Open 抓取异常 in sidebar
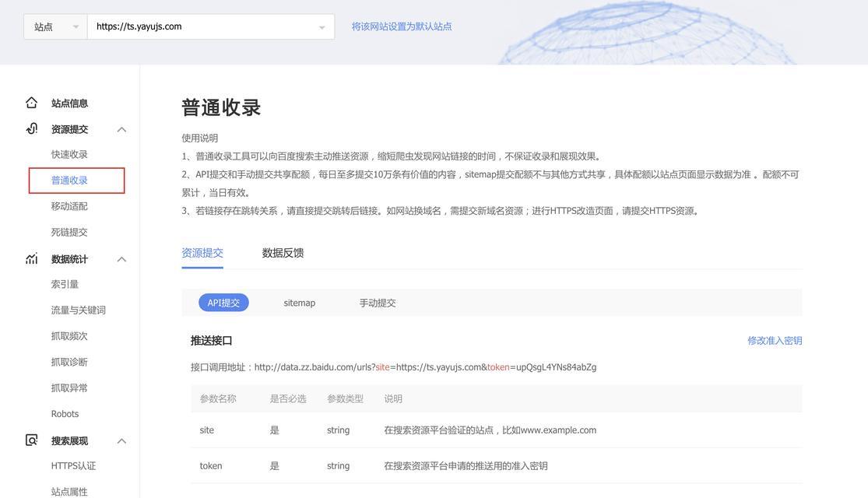 (x=69, y=388)
